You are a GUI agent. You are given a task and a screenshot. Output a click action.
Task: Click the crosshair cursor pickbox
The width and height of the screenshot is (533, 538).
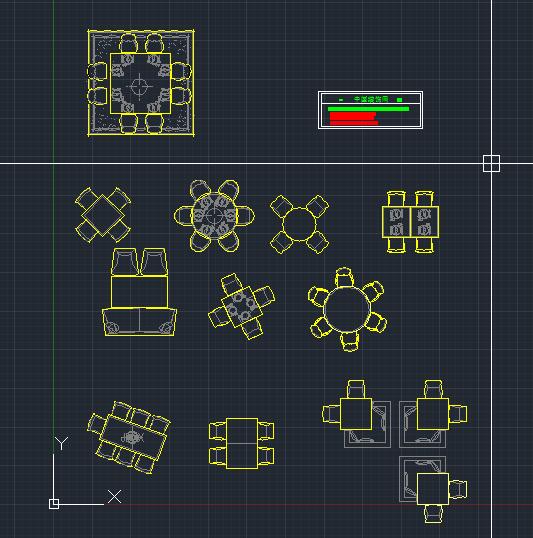pyautogui.click(x=491, y=163)
